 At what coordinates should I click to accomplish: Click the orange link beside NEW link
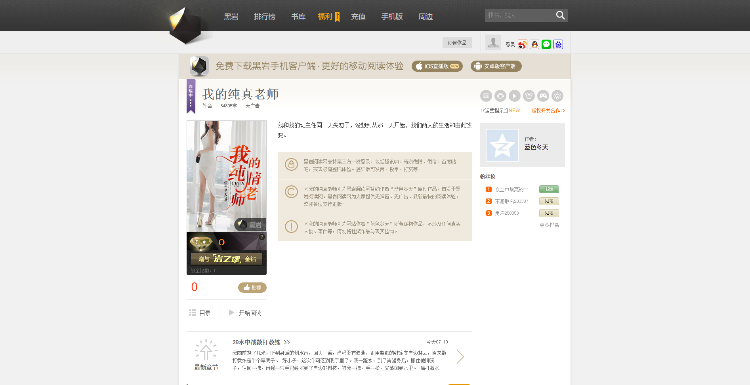(548, 110)
